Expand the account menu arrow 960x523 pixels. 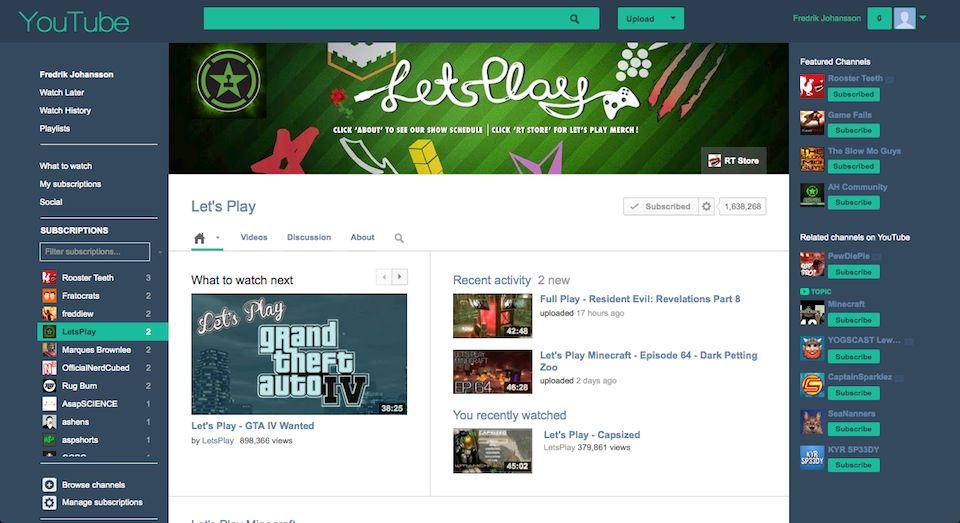click(x=923, y=18)
